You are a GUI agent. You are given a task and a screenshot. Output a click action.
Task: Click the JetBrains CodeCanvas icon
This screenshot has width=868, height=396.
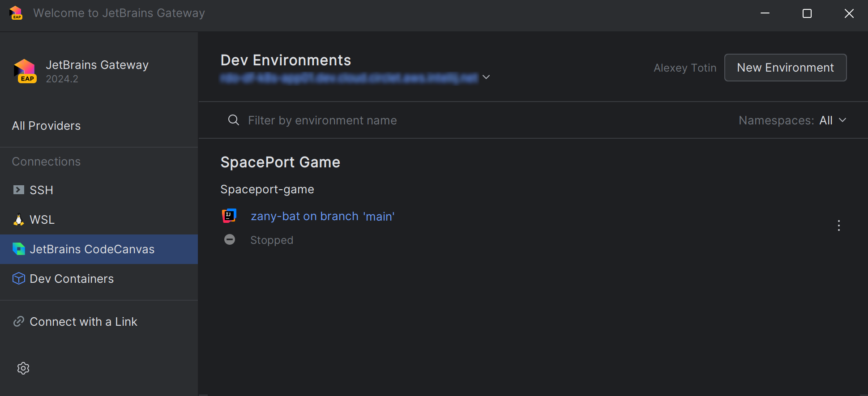pos(18,249)
